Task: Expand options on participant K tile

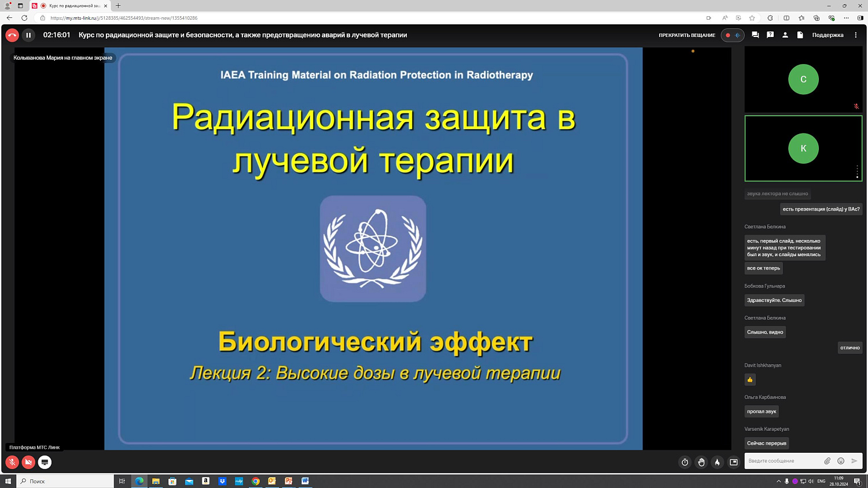Action: click(x=857, y=172)
